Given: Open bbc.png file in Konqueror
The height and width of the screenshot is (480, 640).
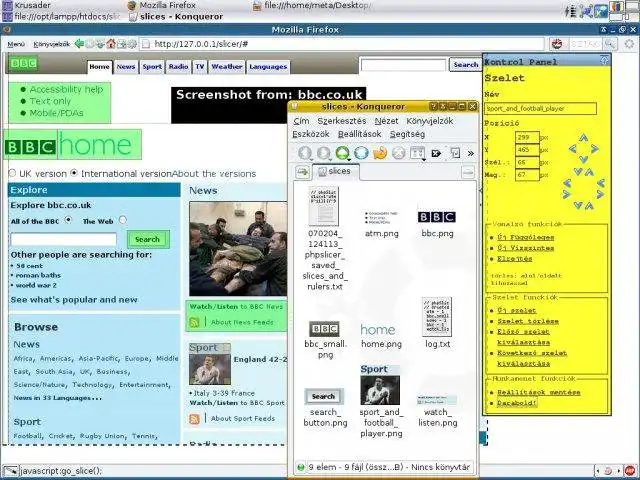Looking at the screenshot, I should (x=437, y=223).
